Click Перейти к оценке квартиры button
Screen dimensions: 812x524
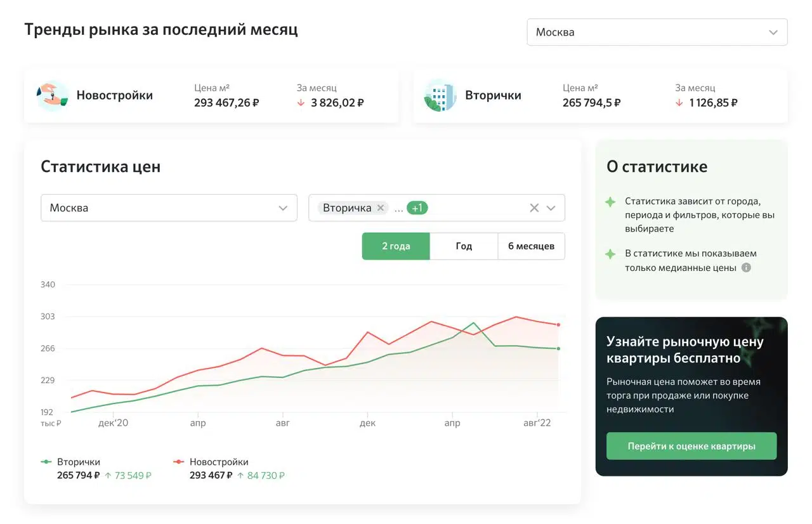coord(691,446)
